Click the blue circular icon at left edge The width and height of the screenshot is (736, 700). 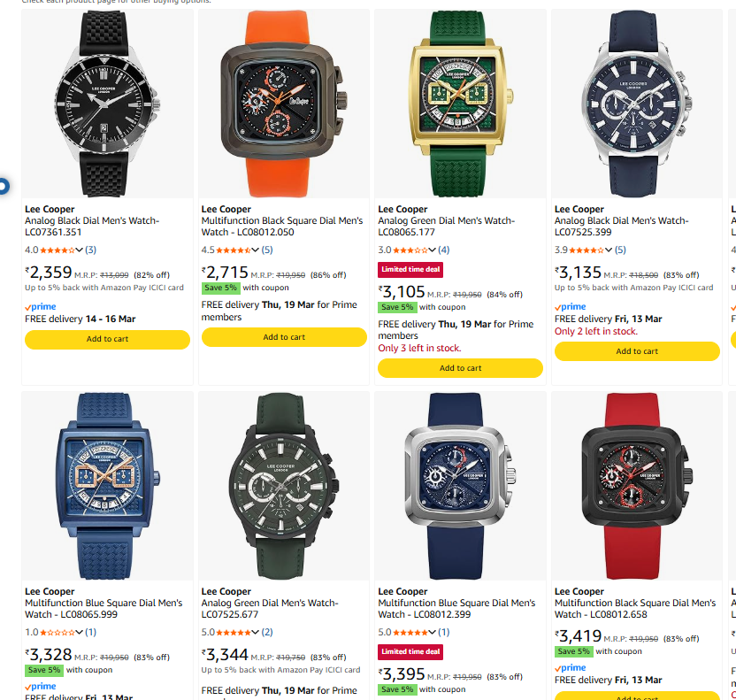click(x=4, y=187)
